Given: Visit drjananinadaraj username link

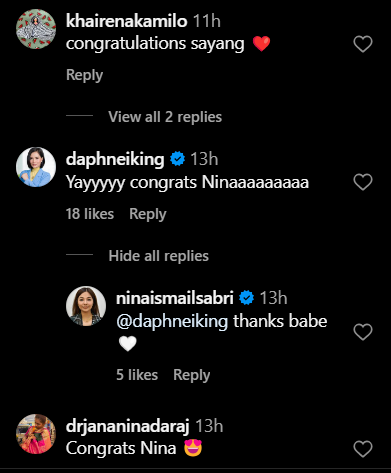Looking at the screenshot, I should 128,426.
